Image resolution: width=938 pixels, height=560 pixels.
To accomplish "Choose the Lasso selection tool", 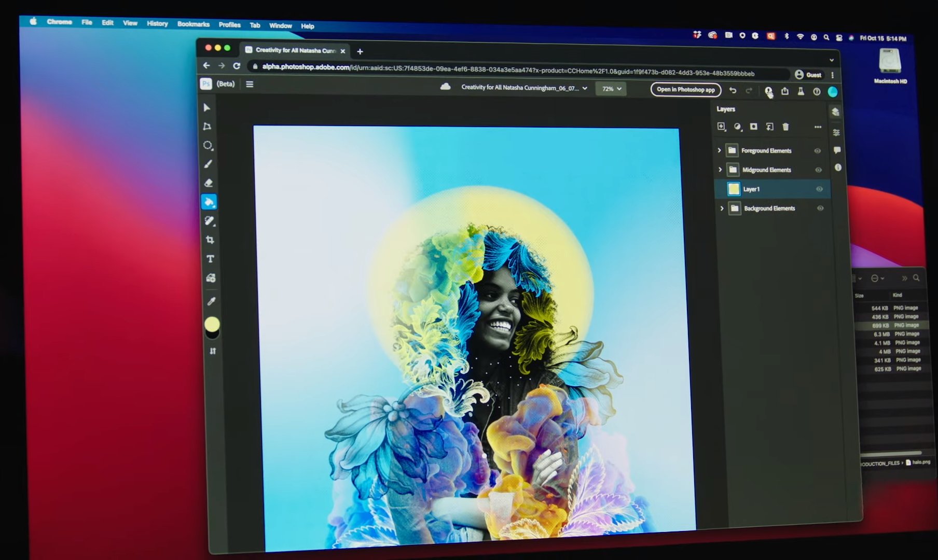I will click(x=208, y=145).
